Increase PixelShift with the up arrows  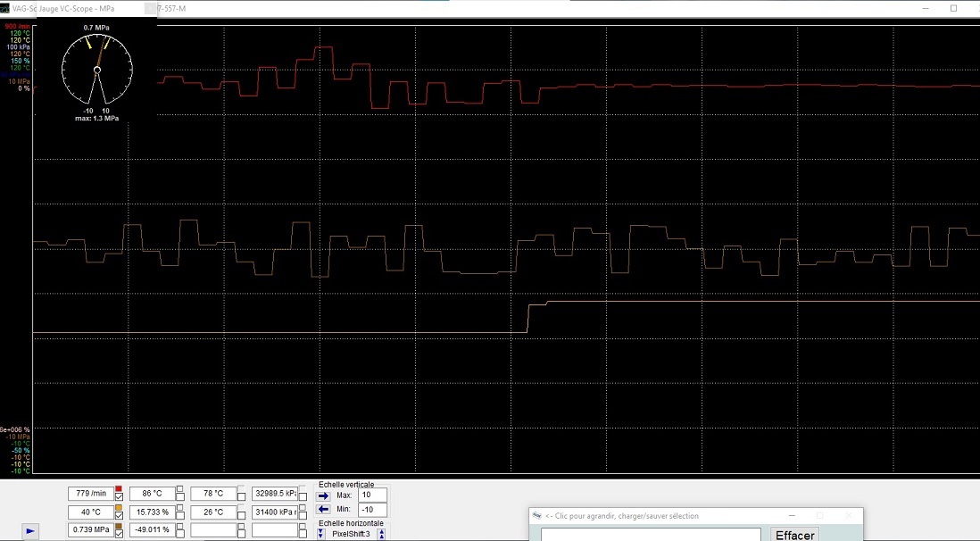pos(381,534)
